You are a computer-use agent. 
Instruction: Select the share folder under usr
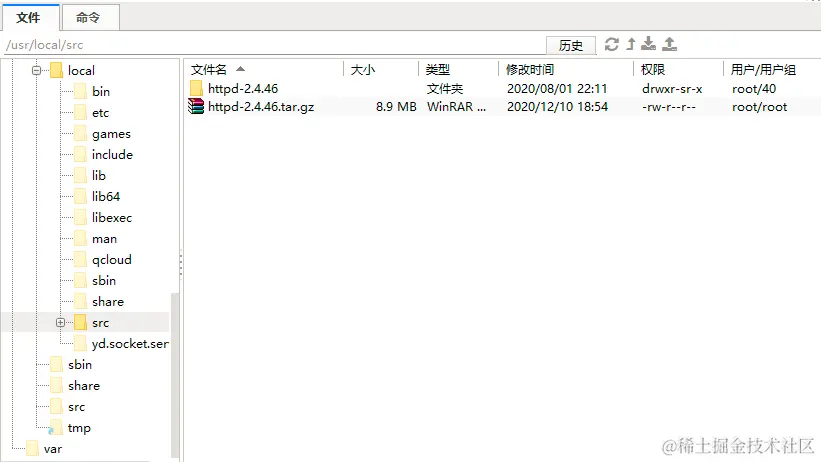pyautogui.click(x=84, y=386)
